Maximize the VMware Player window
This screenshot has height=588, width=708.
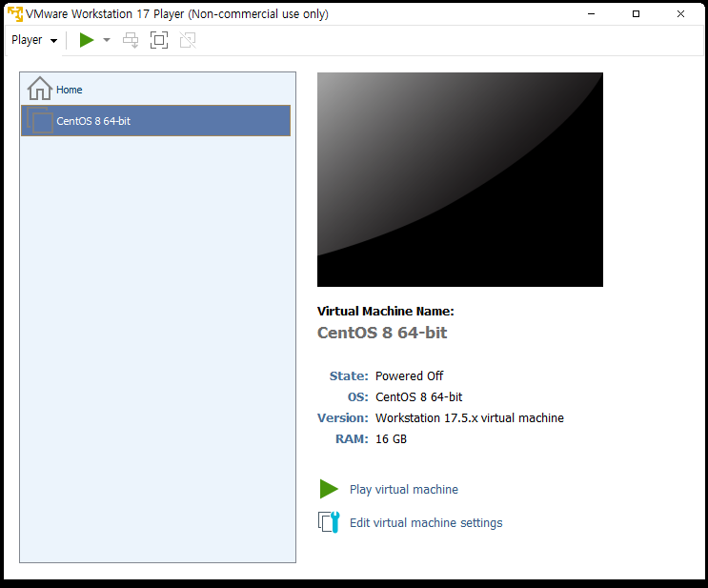pyautogui.click(x=636, y=14)
